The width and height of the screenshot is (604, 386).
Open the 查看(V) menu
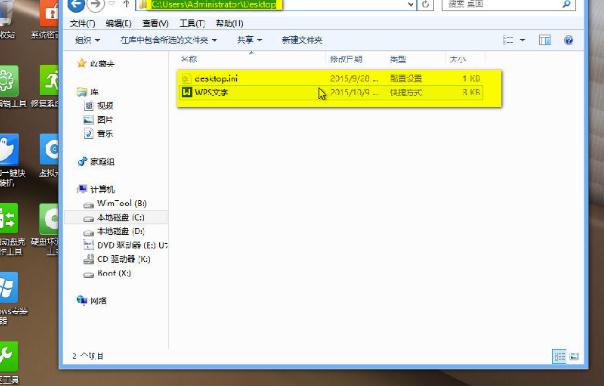pos(155,23)
